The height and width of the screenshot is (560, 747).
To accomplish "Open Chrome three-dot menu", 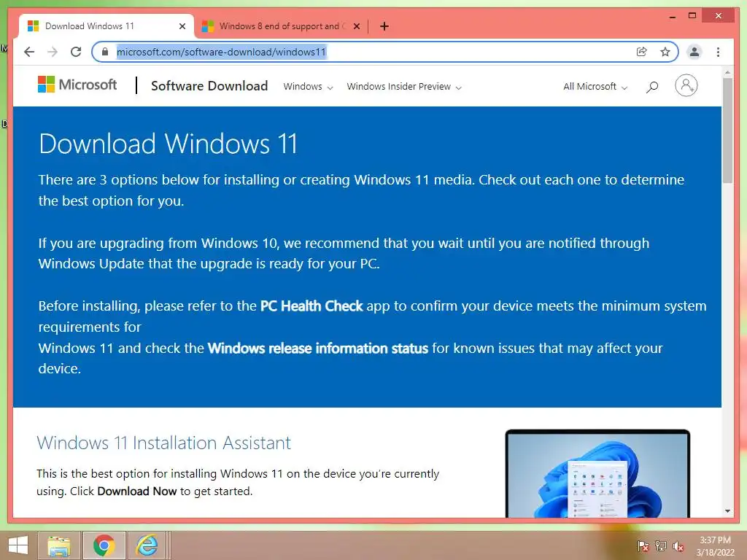I will [x=718, y=52].
